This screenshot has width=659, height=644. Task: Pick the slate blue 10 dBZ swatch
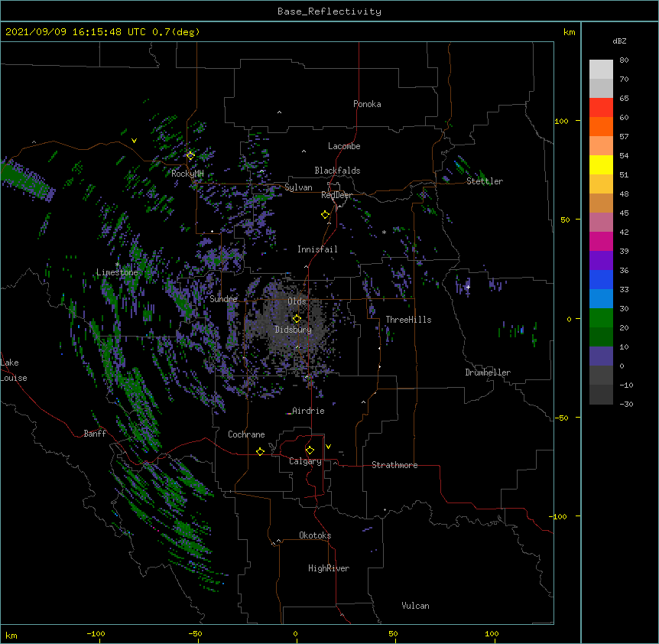pos(601,356)
